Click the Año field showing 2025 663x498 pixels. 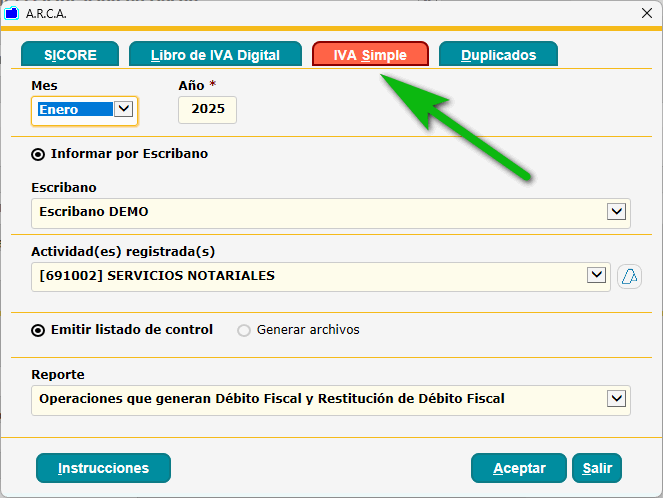coord(207,109)
